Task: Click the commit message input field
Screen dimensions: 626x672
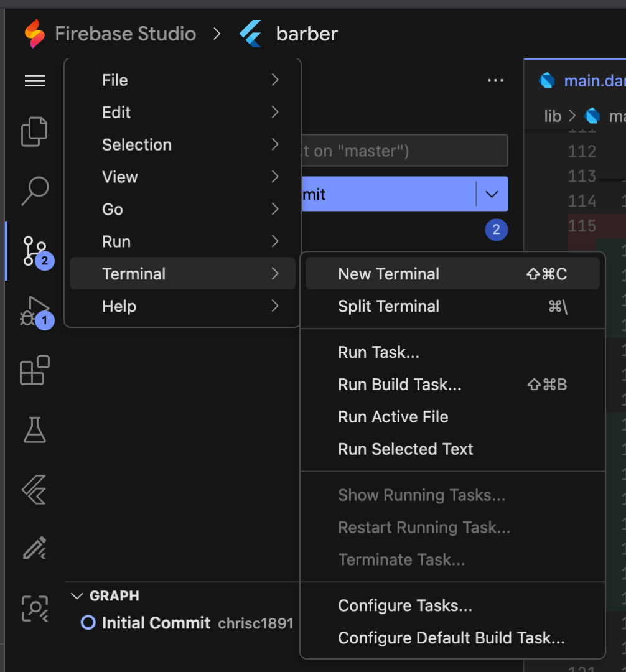Action: 404,151
